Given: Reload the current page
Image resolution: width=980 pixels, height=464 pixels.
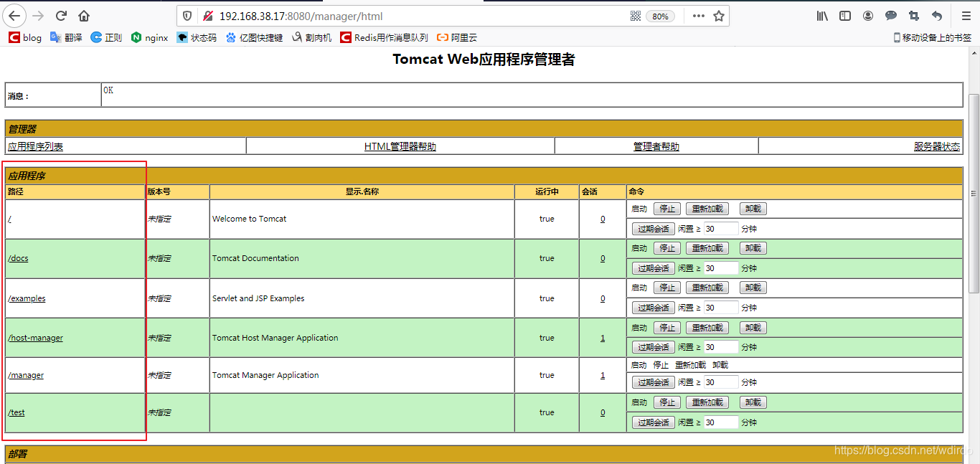Looking at the screenshot, I should (x=61, y=16).
